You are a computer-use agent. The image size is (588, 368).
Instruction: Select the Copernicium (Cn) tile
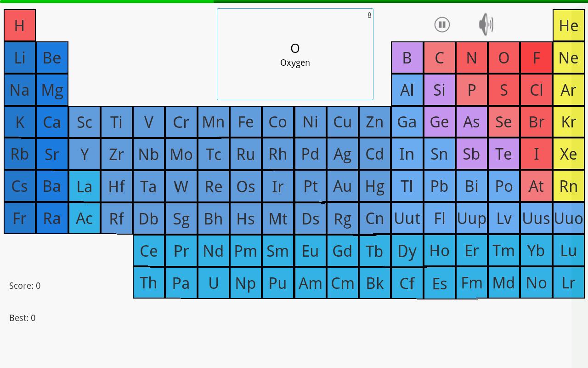click(375, 218)
